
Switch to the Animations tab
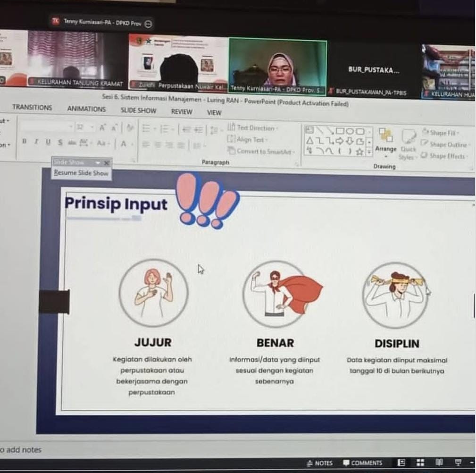click(x=86, y=109)
